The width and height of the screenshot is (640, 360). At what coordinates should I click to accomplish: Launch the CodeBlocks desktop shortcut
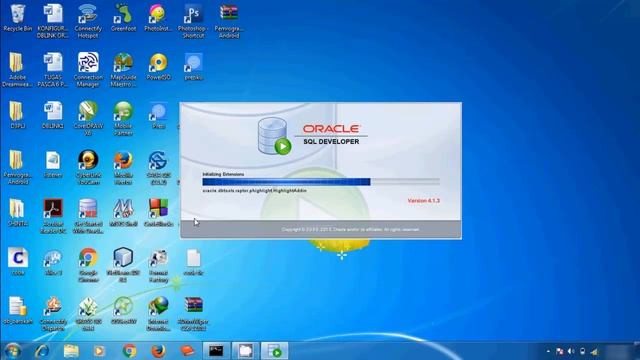click(x=158, y=213)
